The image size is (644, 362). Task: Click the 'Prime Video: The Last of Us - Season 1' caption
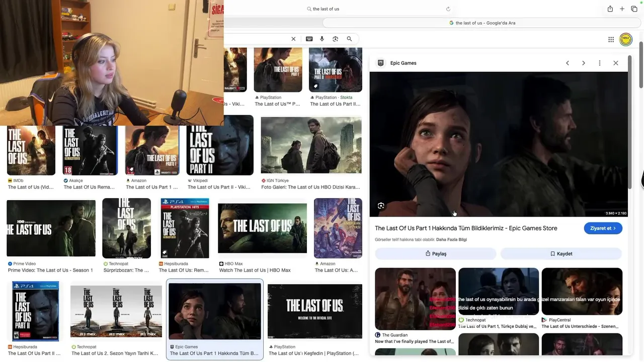tap(50, 270)
